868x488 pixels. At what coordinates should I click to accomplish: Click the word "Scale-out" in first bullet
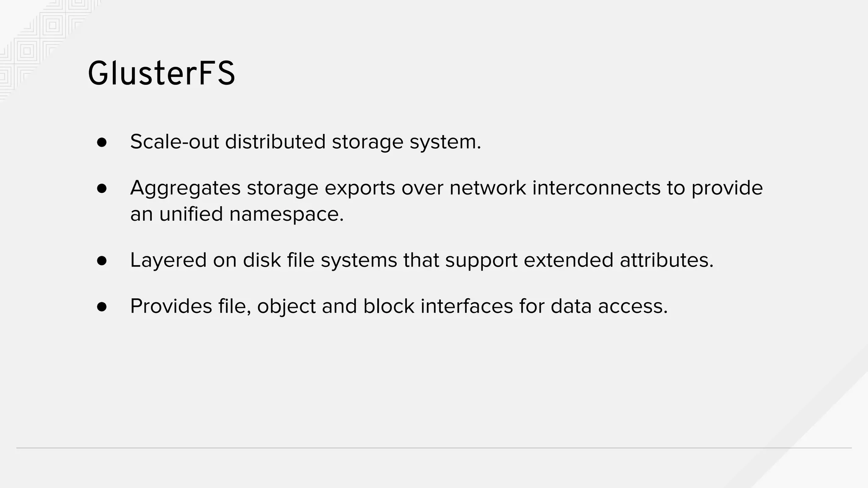click(x=174, y=141)
